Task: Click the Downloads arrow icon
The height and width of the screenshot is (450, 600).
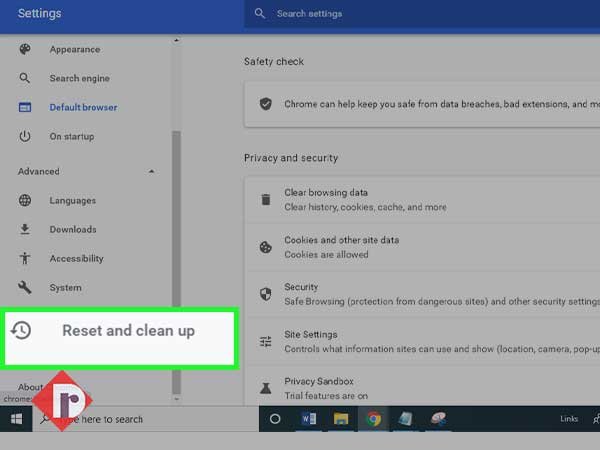Action: pos(25,229)
